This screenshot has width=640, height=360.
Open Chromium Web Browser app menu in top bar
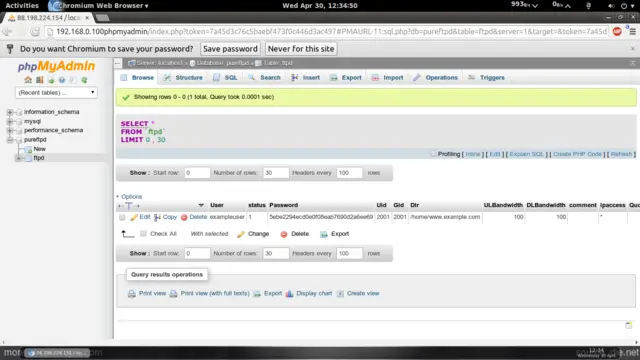coord(98,6)
